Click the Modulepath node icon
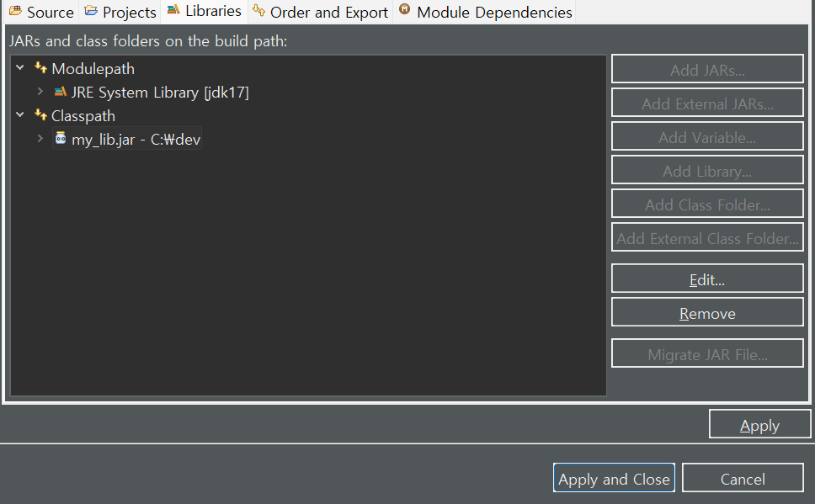The image size is (815, 504). [x=40, y=67]
